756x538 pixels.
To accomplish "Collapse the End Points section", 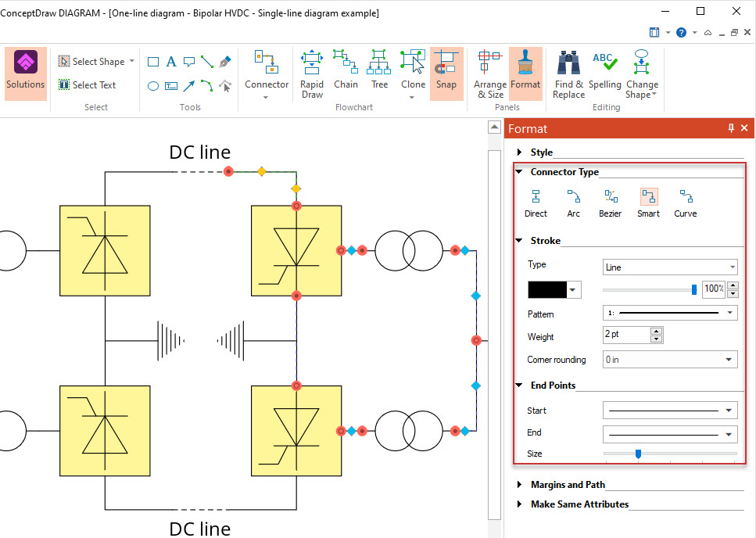I will point(519,385).
